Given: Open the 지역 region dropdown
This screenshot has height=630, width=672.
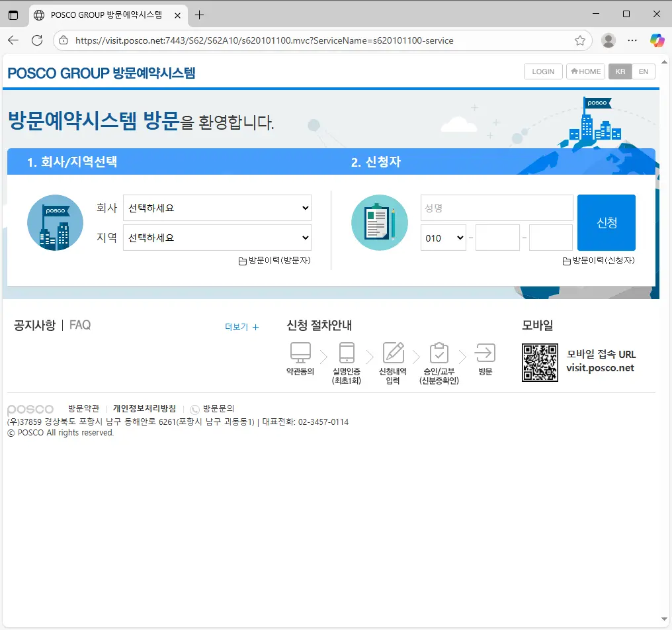Looking at the screenshot, I should [217, 238].
